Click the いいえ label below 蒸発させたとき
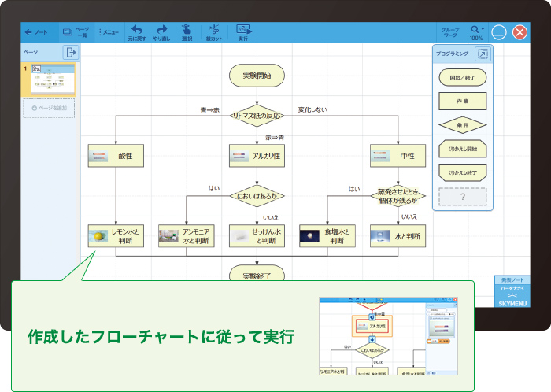Screen dimensions: 551x392 pos(409,216)
